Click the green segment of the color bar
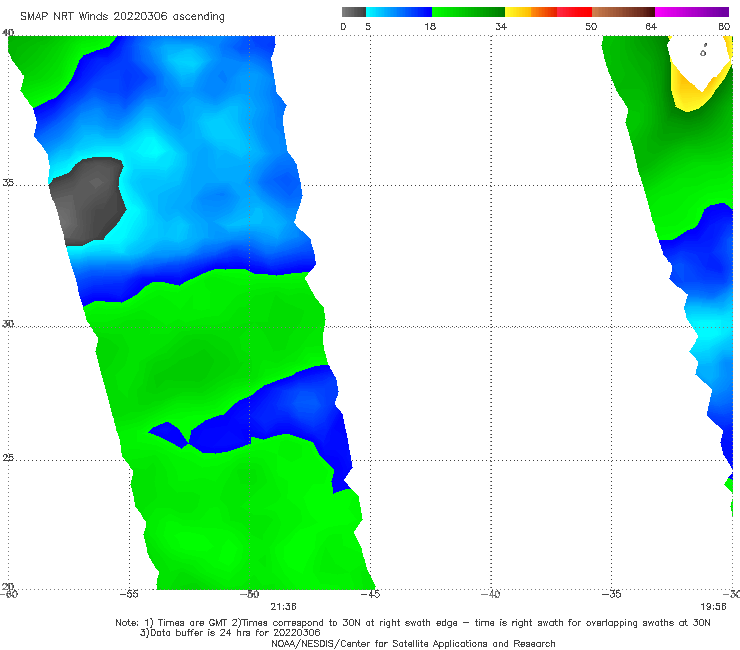740x650 pixels. click(x=468, y=12)
